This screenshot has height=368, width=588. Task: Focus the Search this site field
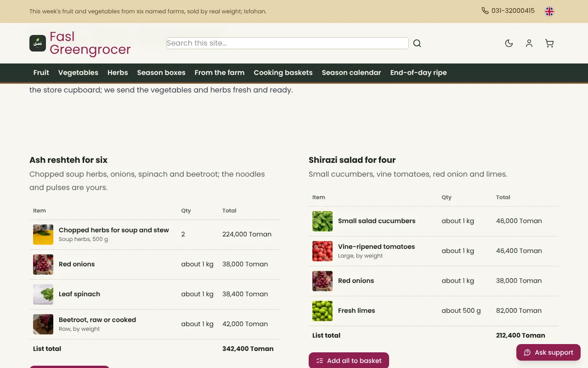[x=288, y=43]
